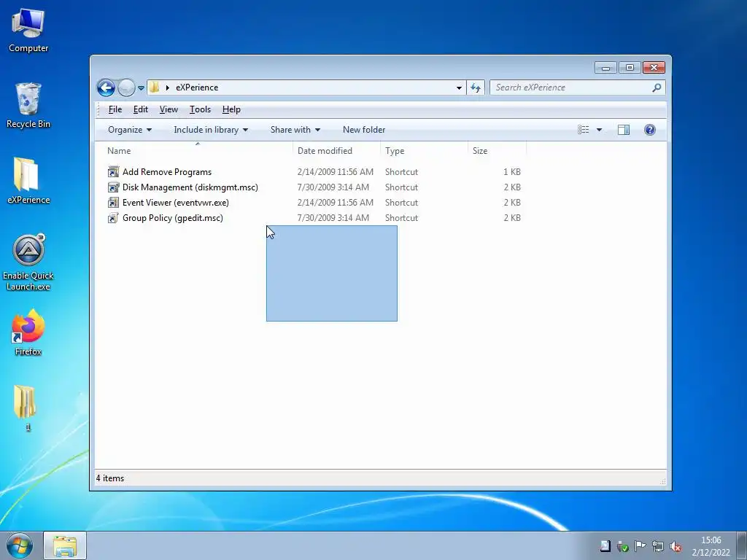The image size is (747, 560).
Task: Click the Event Viewer file icon
Action: coord(113,203)
